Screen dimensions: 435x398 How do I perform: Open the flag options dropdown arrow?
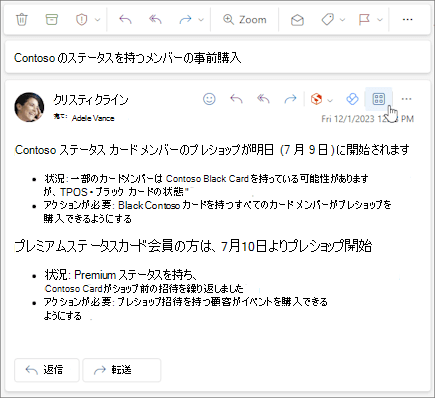coord(380,20)
